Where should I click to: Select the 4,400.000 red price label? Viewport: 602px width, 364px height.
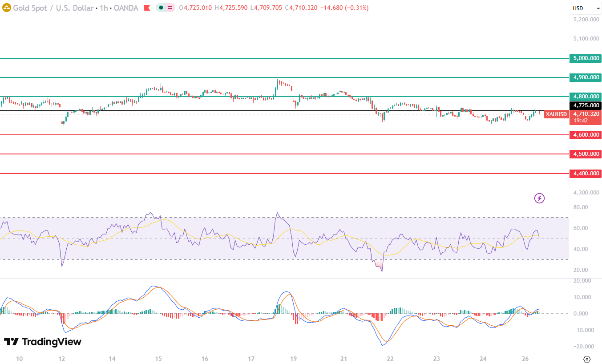click(x=585, y=174)
